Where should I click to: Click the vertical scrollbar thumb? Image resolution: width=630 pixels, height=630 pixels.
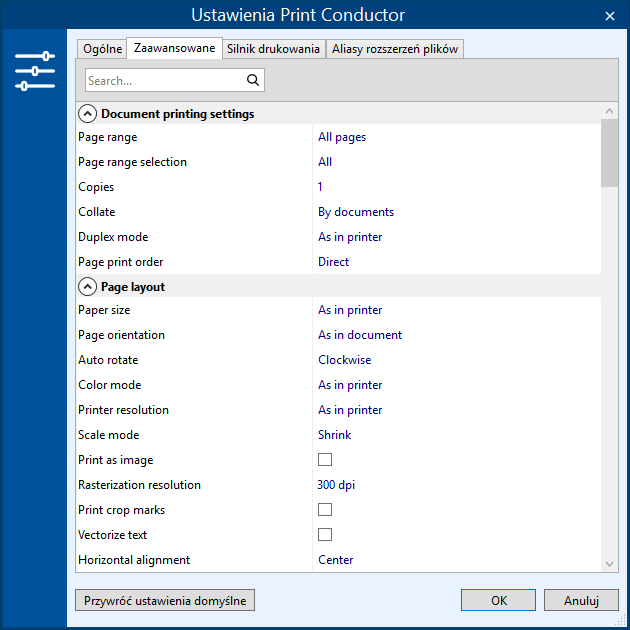coord(610,153)
